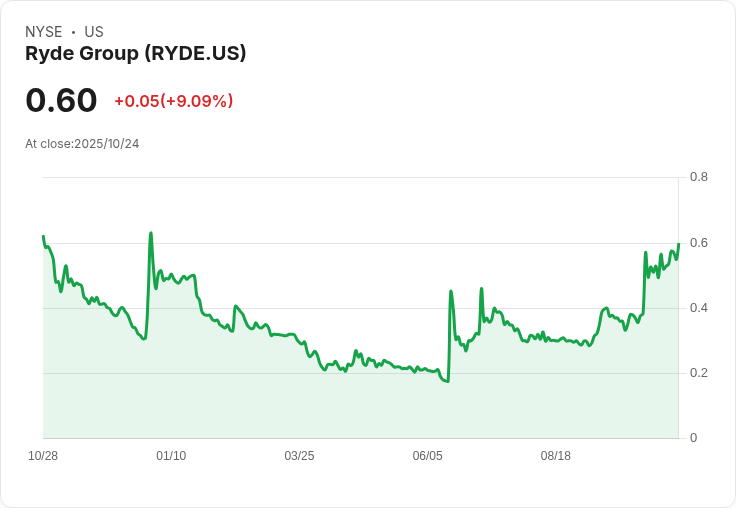Click the sharp price spike after 06/05
This screenshot has width=736, height=508.
(451, 291)
